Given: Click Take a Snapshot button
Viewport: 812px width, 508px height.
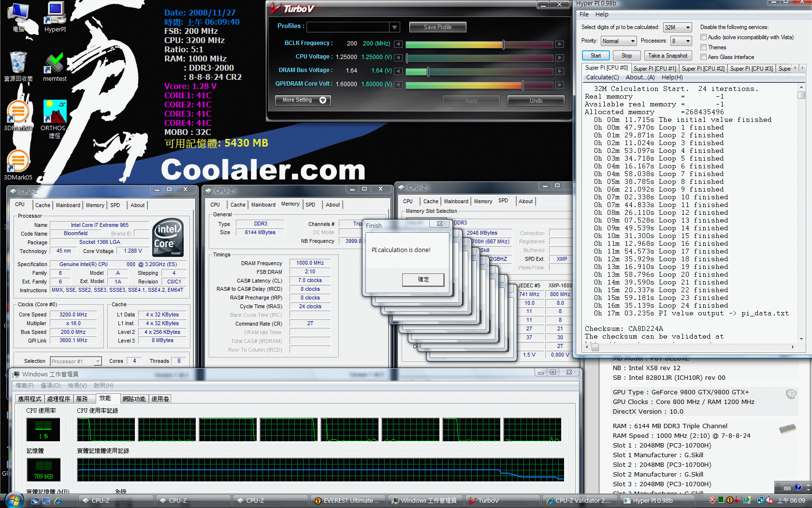Looking at the screenshot, I should [x=667, y=56].
